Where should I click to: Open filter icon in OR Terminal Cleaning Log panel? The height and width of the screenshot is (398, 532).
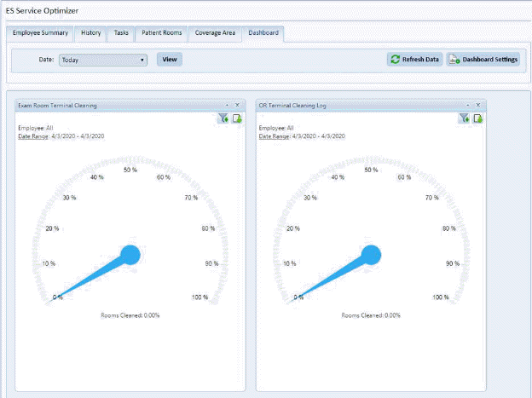[465, 118]
